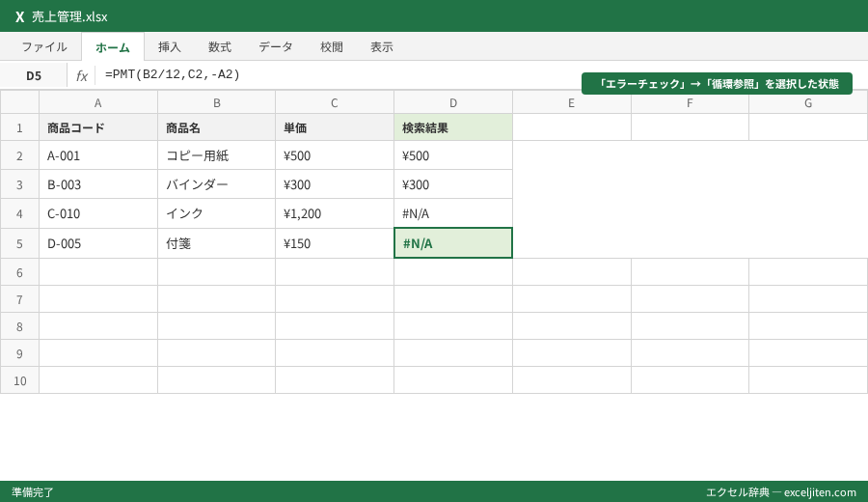
Task: Select ¥300 in 単価 column
Action: point(335,184)
